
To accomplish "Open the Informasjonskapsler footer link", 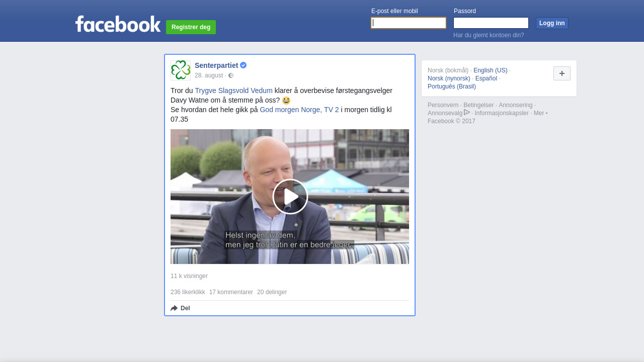I will click(502, 113).
